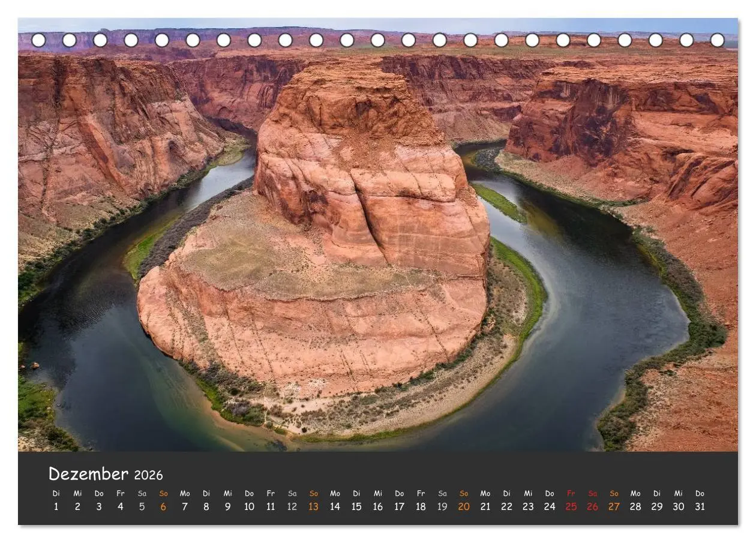This screenshot has width=756, height=543.
Task: Select date 4 in the calendar row
Action: 121,506
